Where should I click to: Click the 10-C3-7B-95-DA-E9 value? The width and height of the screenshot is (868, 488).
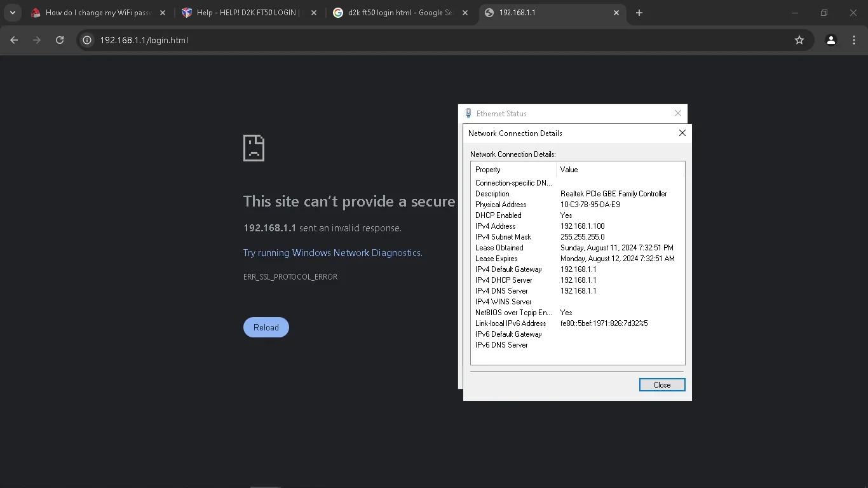pyautogui.click(x=590, y=205)
